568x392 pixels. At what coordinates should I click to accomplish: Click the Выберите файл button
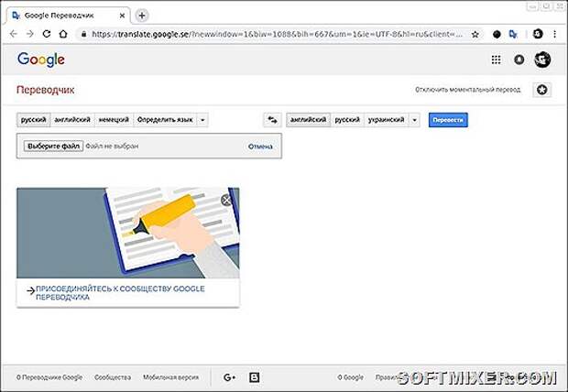pyautogui.click(x=54, y=146)
